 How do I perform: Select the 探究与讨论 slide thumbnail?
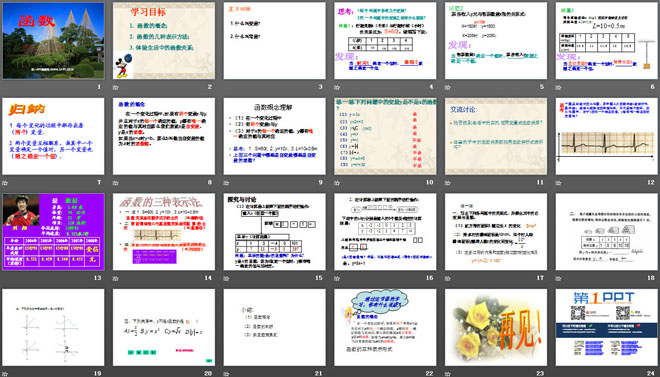274,232
